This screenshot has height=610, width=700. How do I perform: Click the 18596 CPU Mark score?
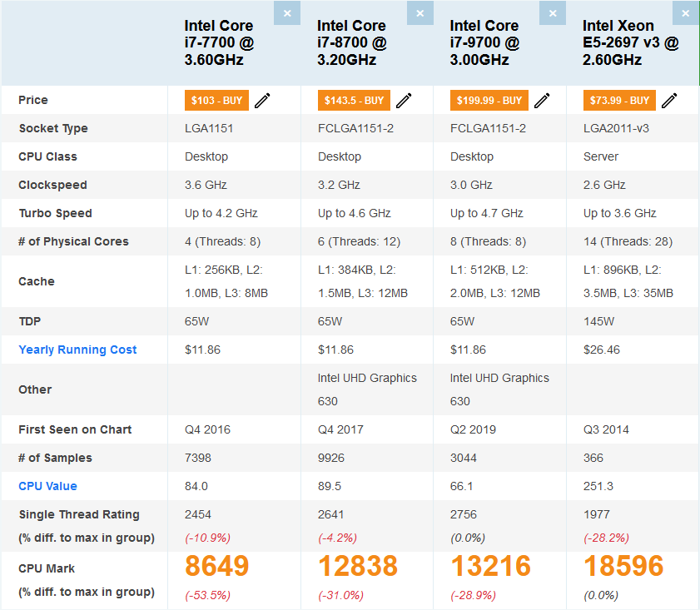point(623,566)
